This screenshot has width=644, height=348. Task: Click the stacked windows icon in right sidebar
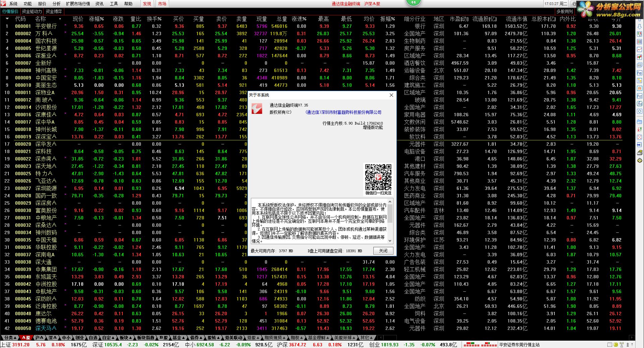pos(640,65)
